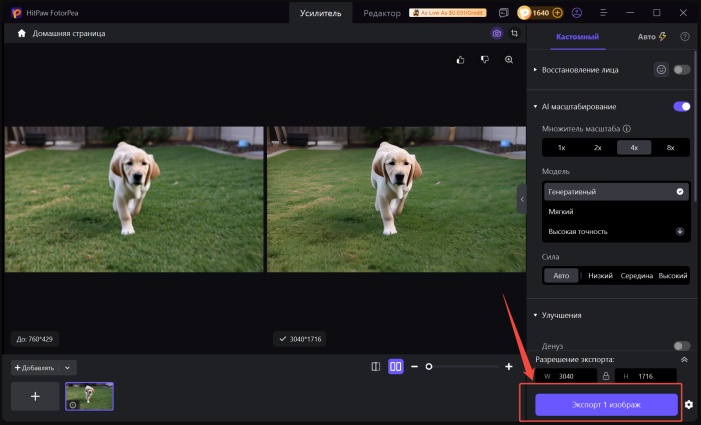Set strength to Авто
The image size is (701, 425).
tap(561, 276)
